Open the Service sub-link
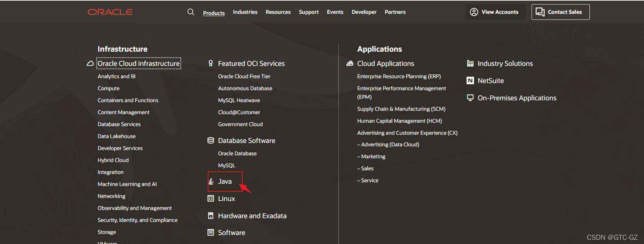The height and width of the screenshot is (244, 644). (368, 180)
